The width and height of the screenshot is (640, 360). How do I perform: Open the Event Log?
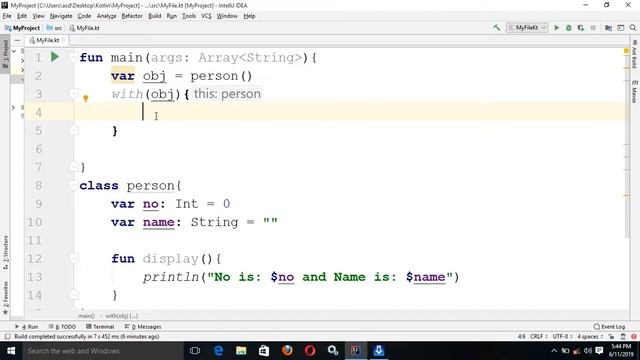609,327
